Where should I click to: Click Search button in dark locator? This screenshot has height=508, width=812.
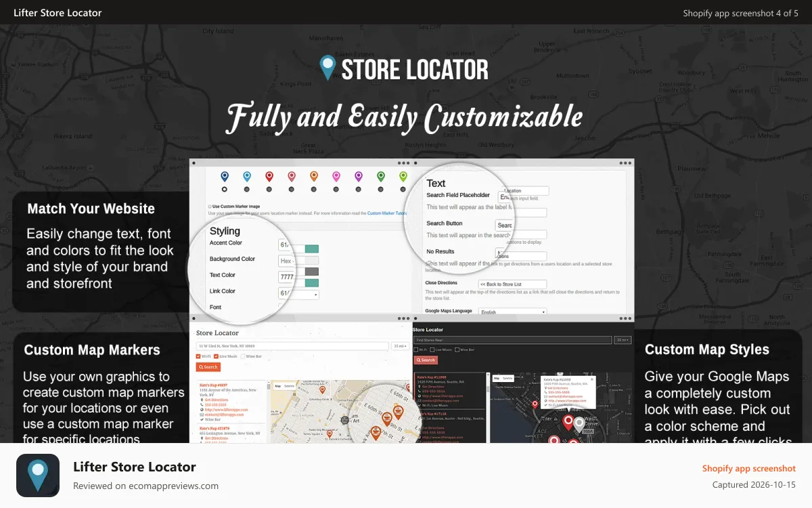tap(426, 360)
